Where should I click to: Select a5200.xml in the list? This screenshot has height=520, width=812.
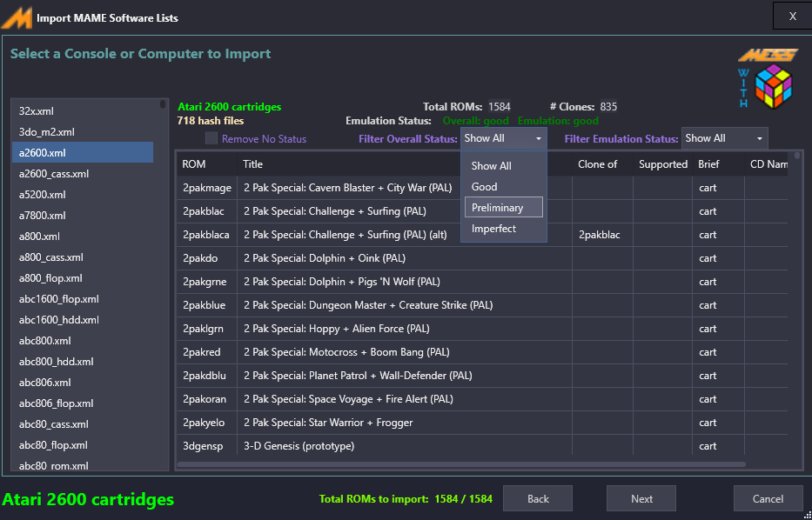(x=83, y=195)
